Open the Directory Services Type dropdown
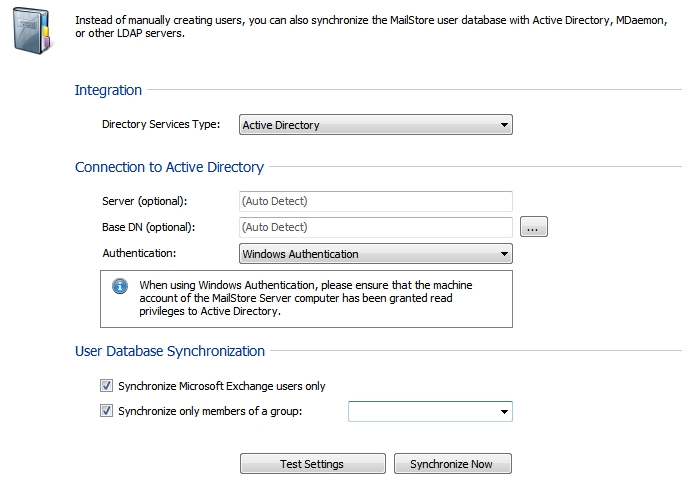Image resolution: width=691 pixels, height=498 pixels. click(x=375, y=125)
